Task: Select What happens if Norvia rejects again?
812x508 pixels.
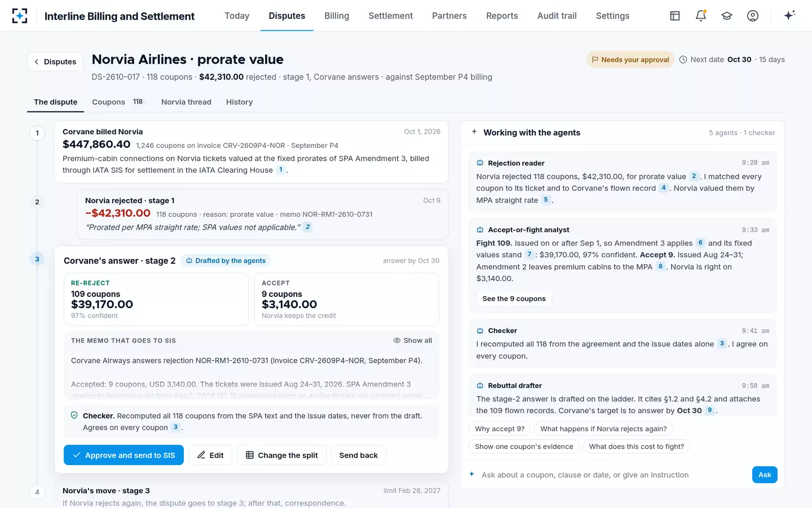Action: 603,429
